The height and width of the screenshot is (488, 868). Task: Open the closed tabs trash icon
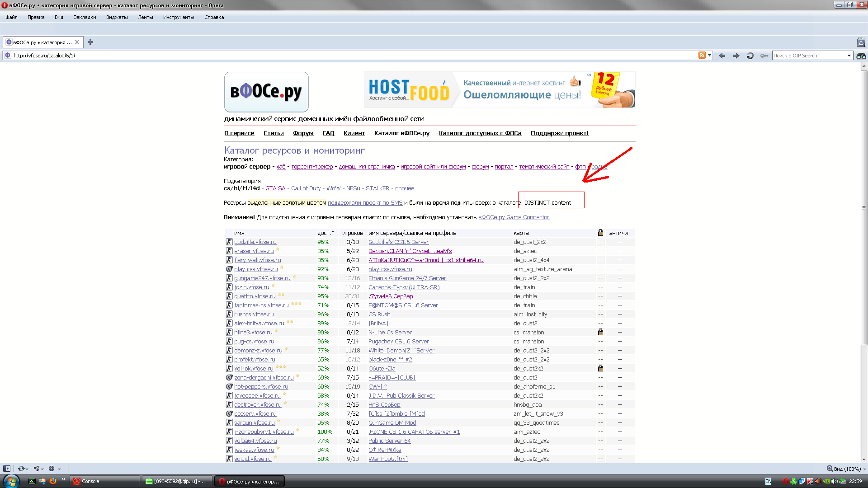point(861,42)
